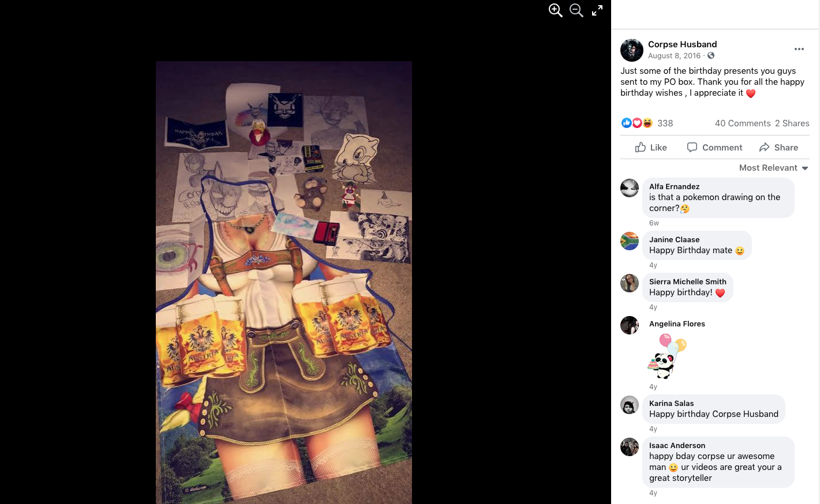820x504 pixels.
Task: Like the post
Action: (651, 147)
